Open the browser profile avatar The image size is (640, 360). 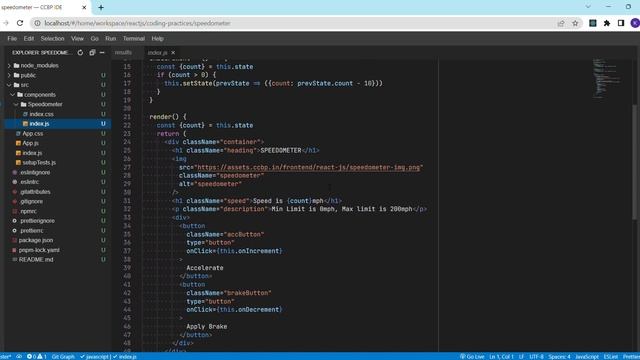pos(635,23)
